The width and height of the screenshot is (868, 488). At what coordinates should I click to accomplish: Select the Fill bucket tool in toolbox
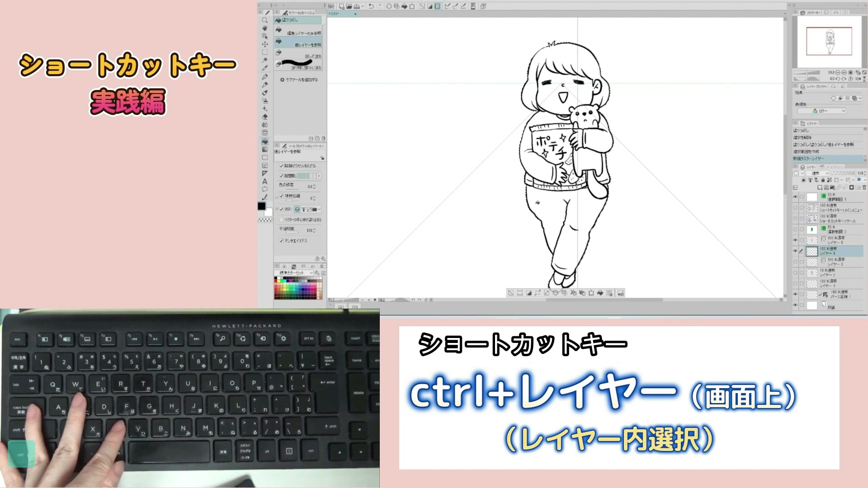click(x=265, y=141)
